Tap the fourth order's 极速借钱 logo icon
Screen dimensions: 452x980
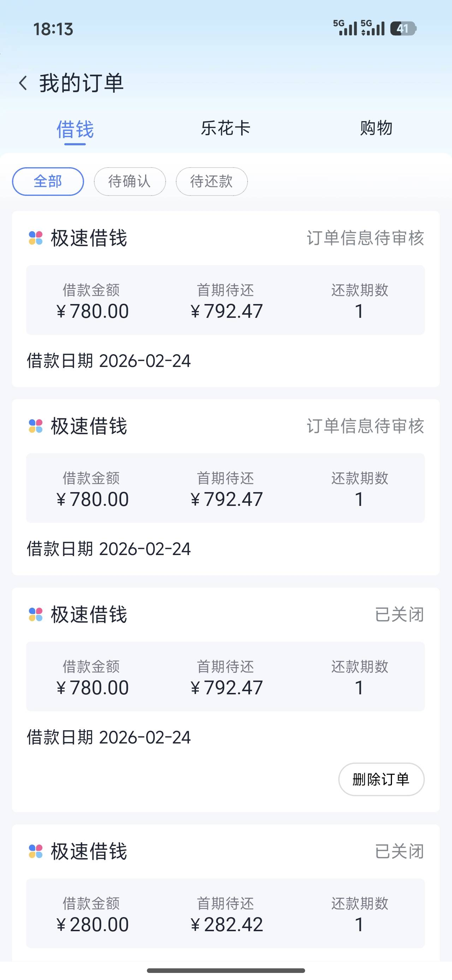36,851
